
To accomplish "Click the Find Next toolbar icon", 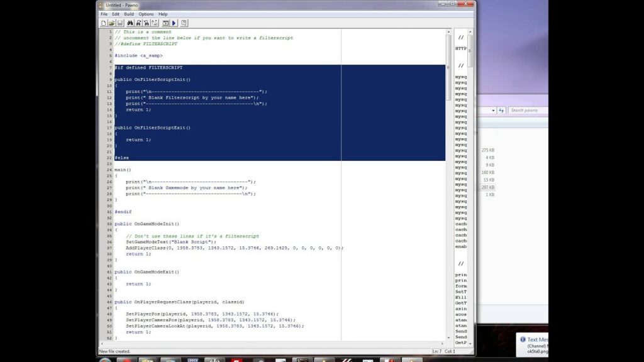I will point(138,23).
